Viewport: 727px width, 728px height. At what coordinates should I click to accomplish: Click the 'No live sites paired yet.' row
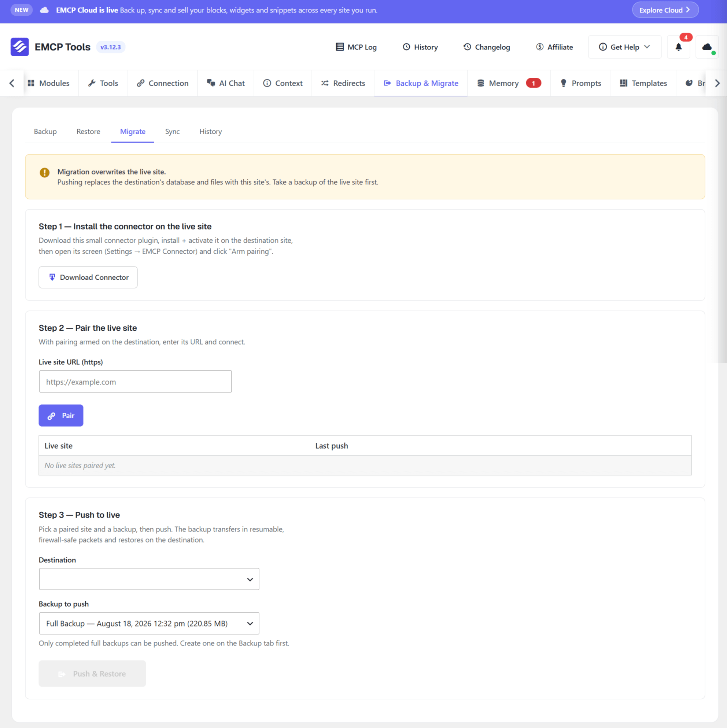tap(365, 466)
